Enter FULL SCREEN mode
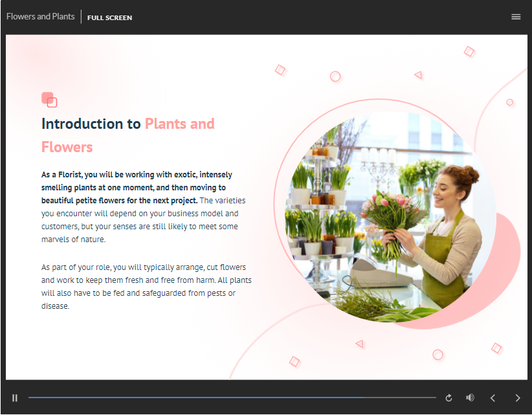 (x=109, y=17)
